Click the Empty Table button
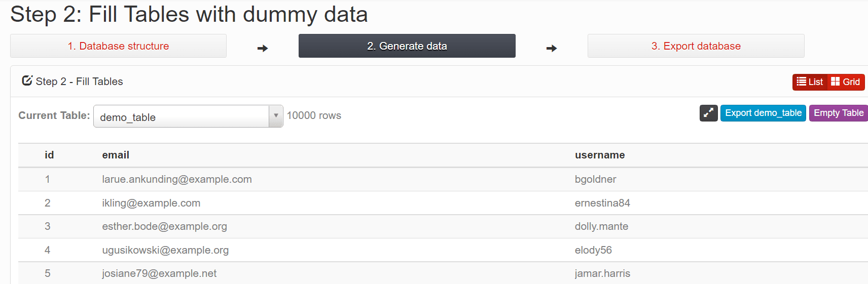The image size is (868, 284). point(839,113)
